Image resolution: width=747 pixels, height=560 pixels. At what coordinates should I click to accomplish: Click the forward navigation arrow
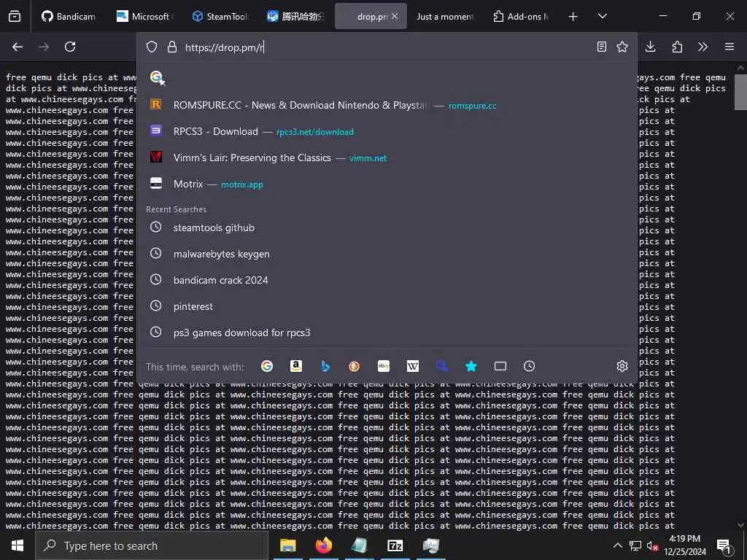(44, 47)
